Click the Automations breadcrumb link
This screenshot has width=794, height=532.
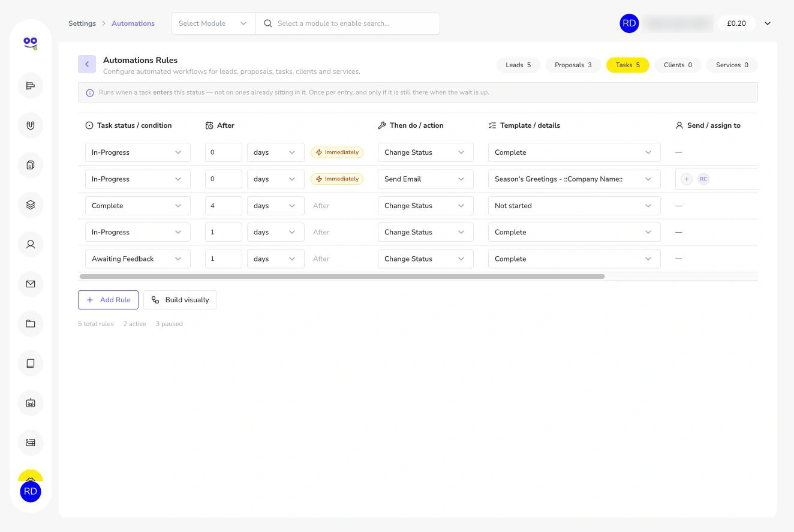(133, 23)
